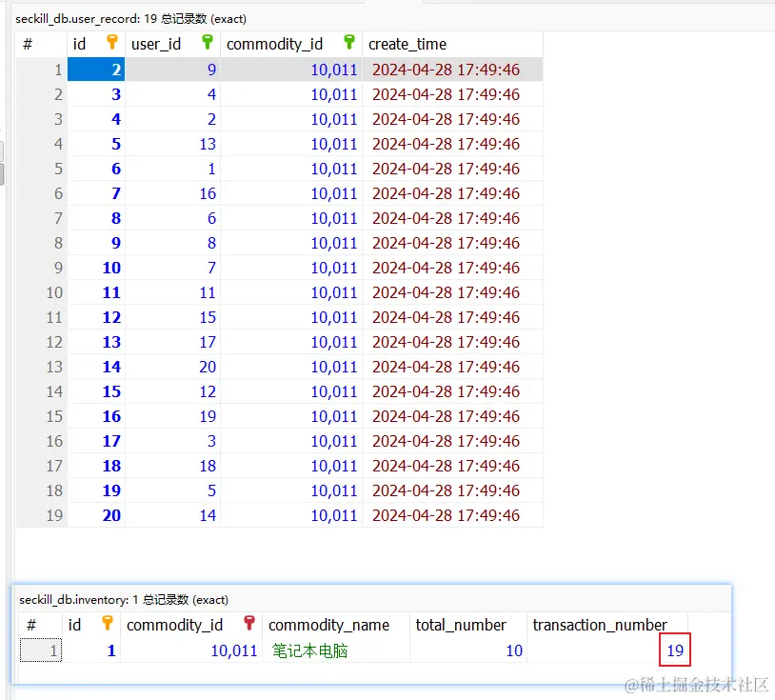This screenshot has height=700, width=775.
Task: Select inventory commodity_id cell 10,011
Action: point(191,650)
